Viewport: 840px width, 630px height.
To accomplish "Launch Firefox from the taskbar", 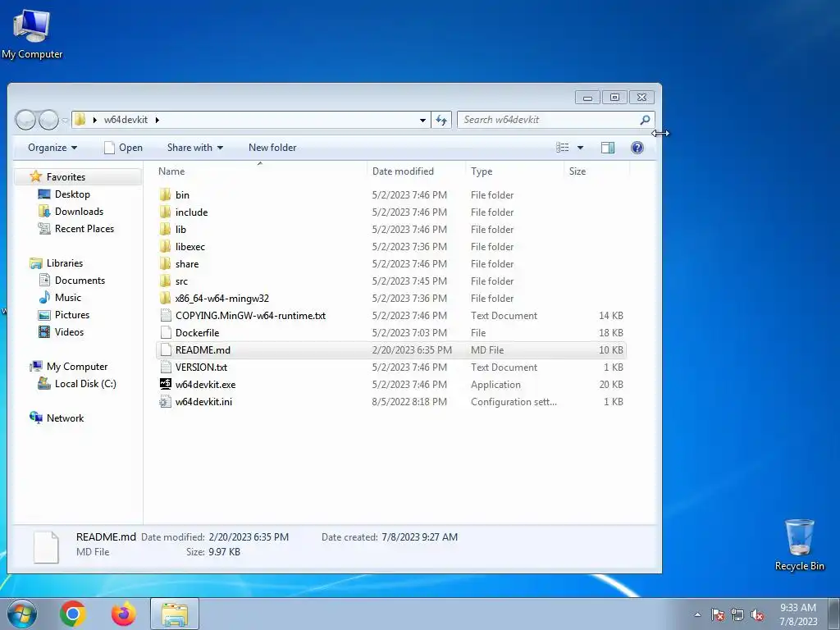I will coord(123,614).
